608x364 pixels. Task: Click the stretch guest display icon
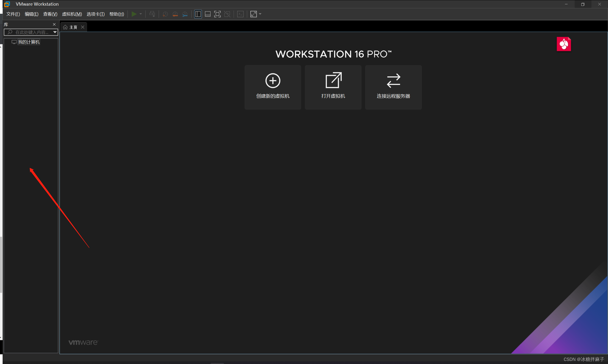coord(253,14)
